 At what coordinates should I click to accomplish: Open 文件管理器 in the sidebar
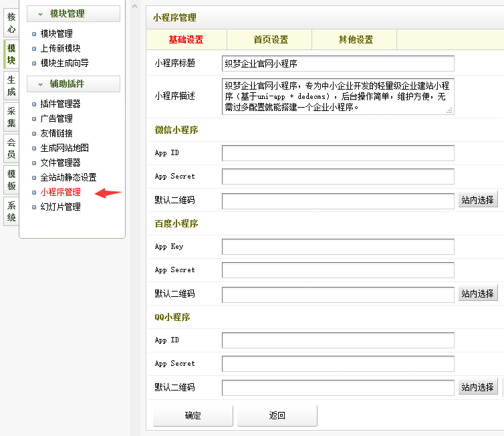(60, 162)
